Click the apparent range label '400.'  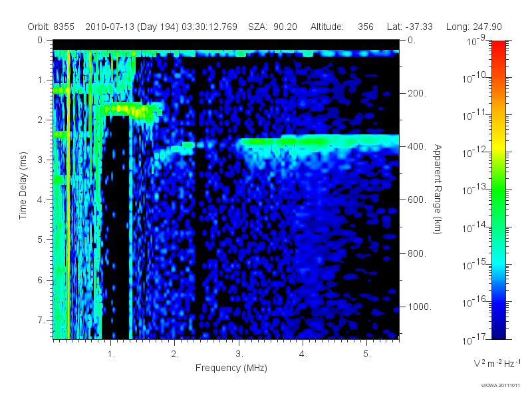417,146
